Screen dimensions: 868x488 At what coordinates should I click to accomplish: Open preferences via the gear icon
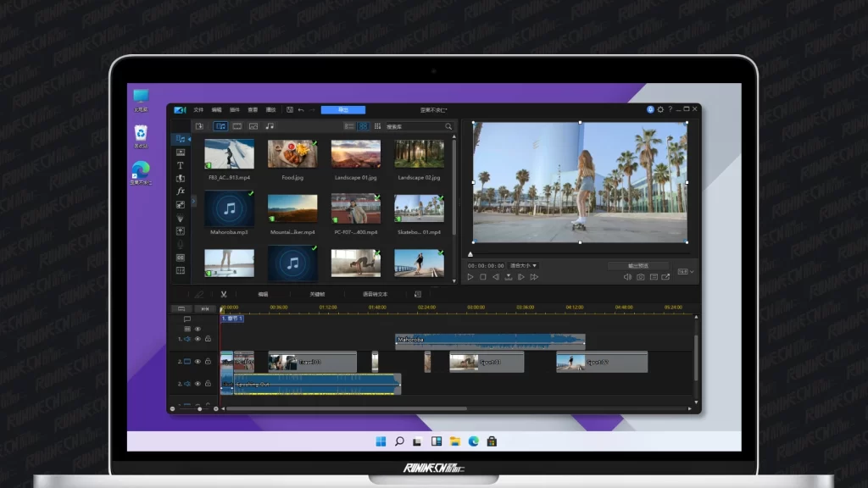point(660,109)
